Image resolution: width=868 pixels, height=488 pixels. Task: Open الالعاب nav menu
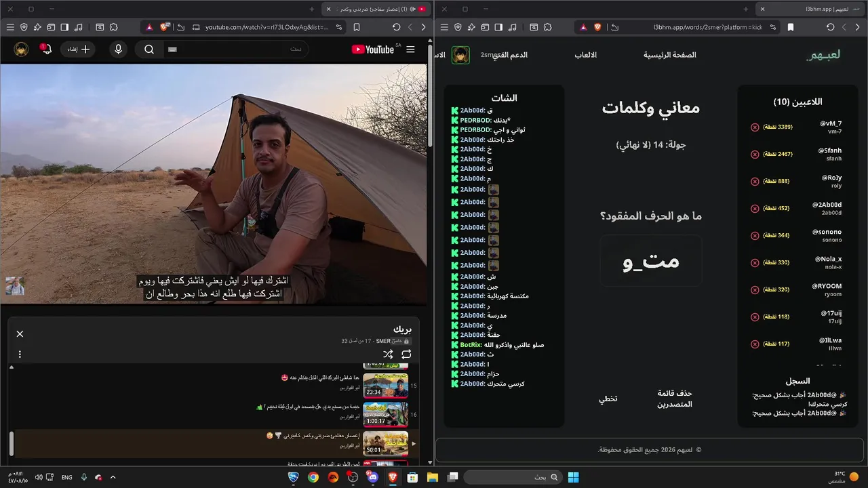coord(586,55)
